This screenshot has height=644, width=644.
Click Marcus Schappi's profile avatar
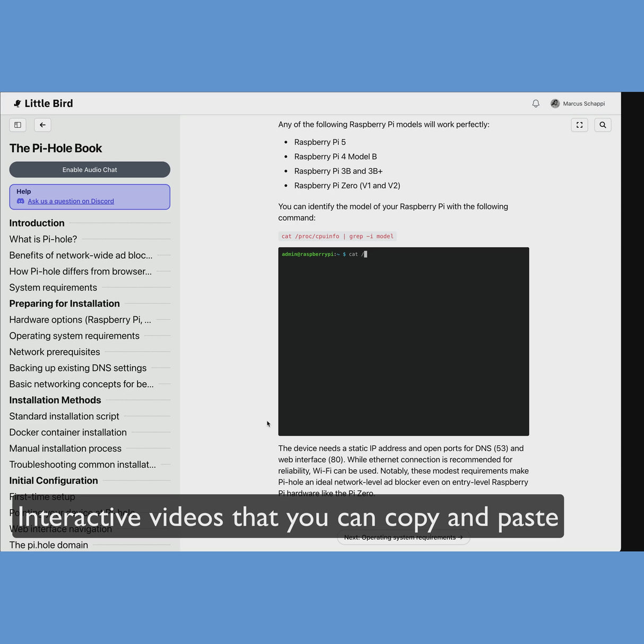555,104
